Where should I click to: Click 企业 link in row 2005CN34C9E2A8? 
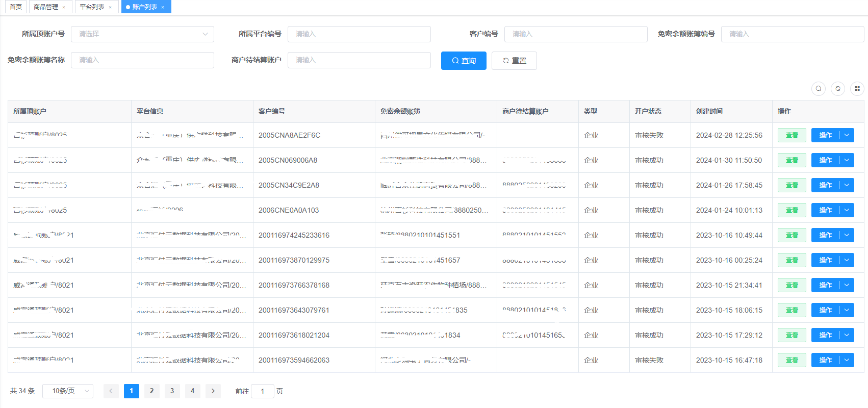click(591, 185)
